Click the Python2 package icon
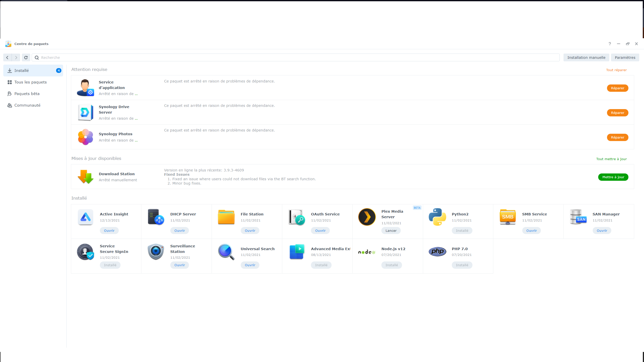The height and width of the screenshot is (362, 644). tap(437, 217)
